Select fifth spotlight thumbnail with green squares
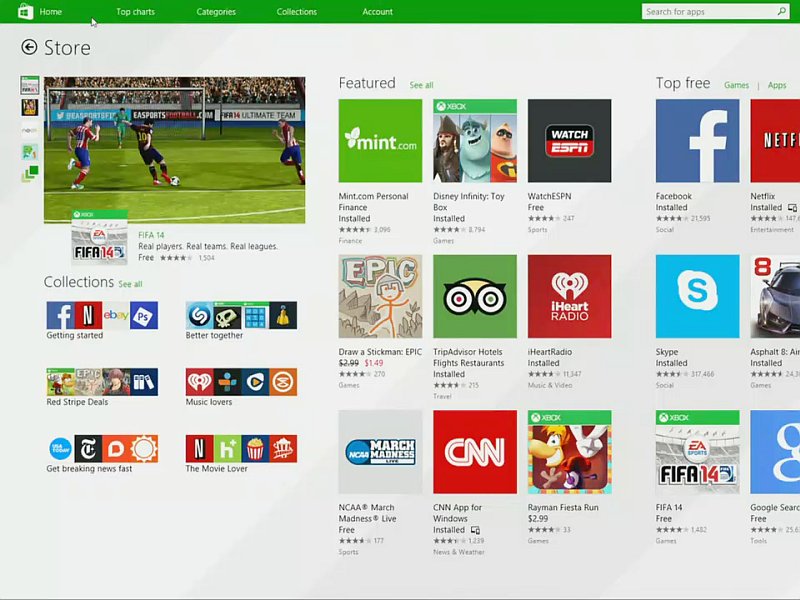800x600 pixels. click(30, 173)
